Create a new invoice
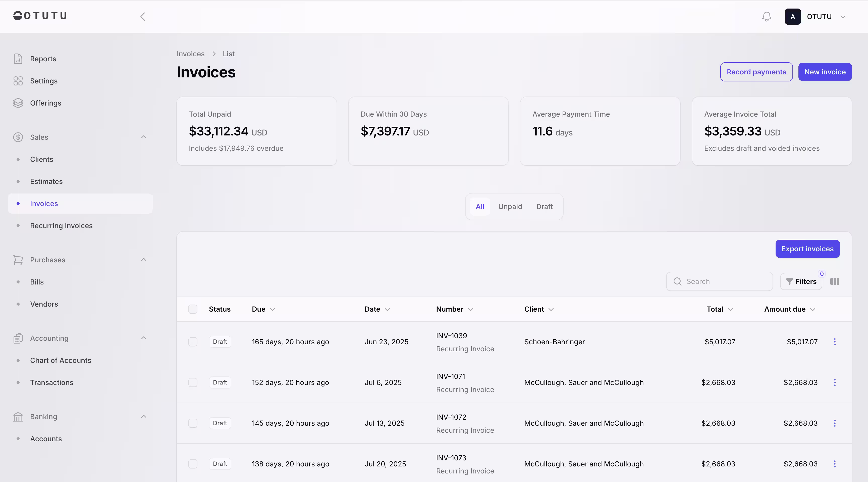The width and height of the screenshot is (868, 482). coord(825,72)
